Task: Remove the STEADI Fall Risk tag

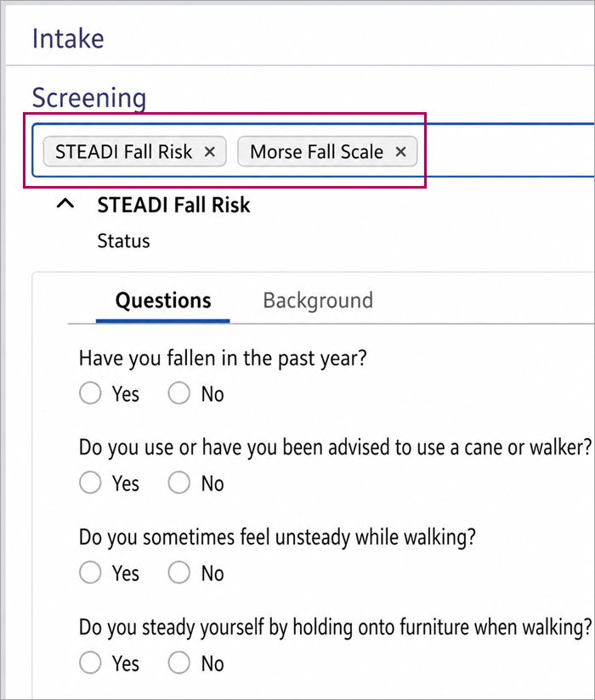Action: 209,152
